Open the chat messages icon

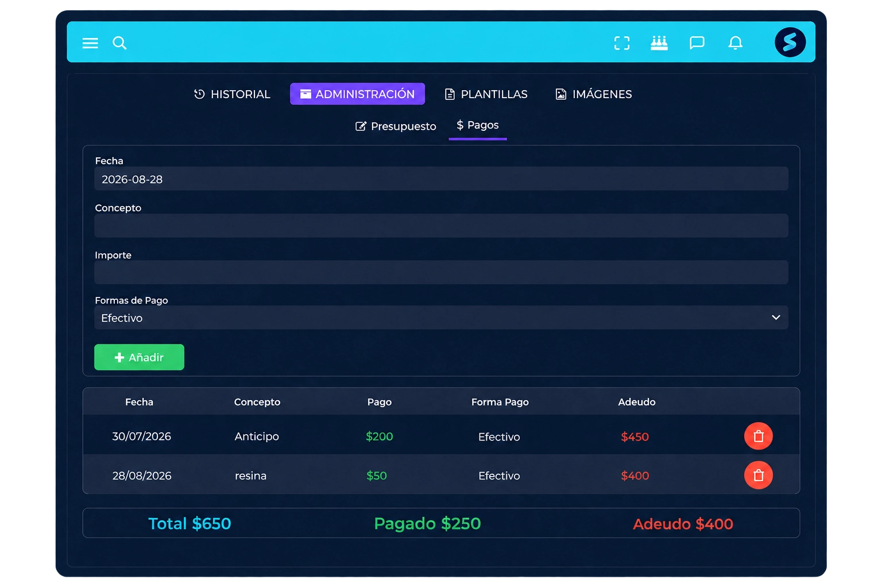click(697, 43)
